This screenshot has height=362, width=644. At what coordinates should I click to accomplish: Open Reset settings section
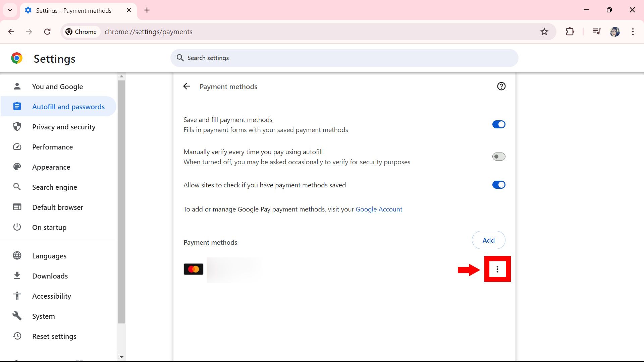point(59,336)
